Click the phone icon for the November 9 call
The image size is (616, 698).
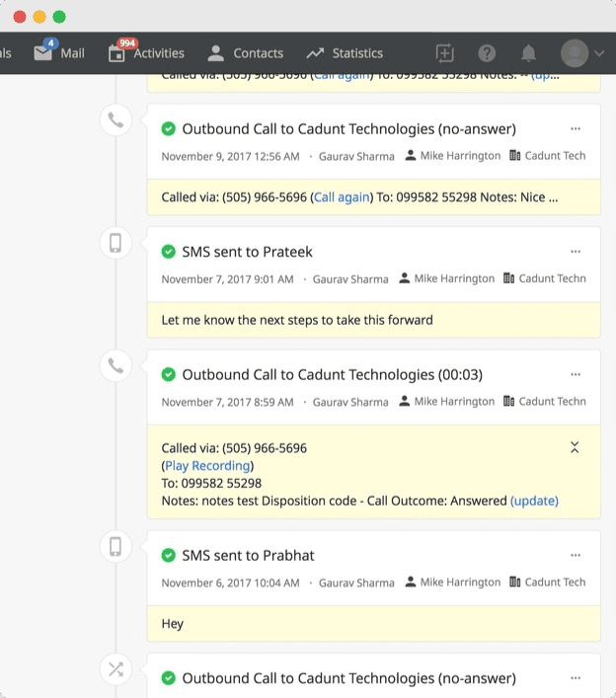[115, 120]
